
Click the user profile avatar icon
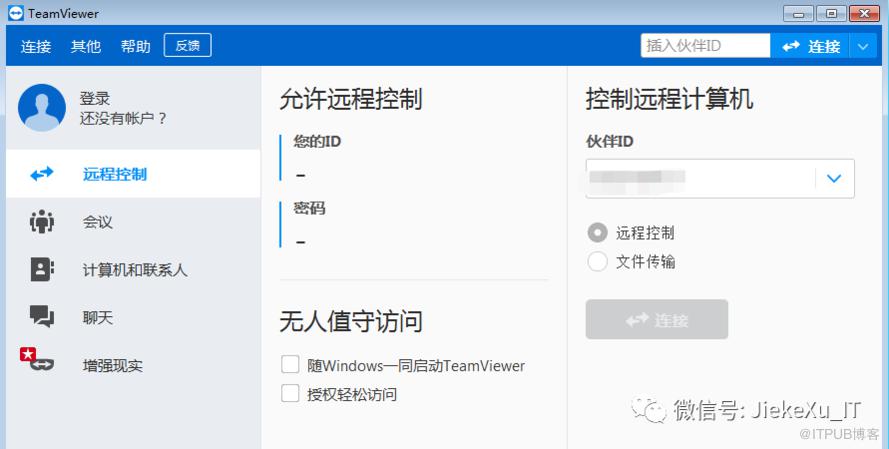[41, 108]
